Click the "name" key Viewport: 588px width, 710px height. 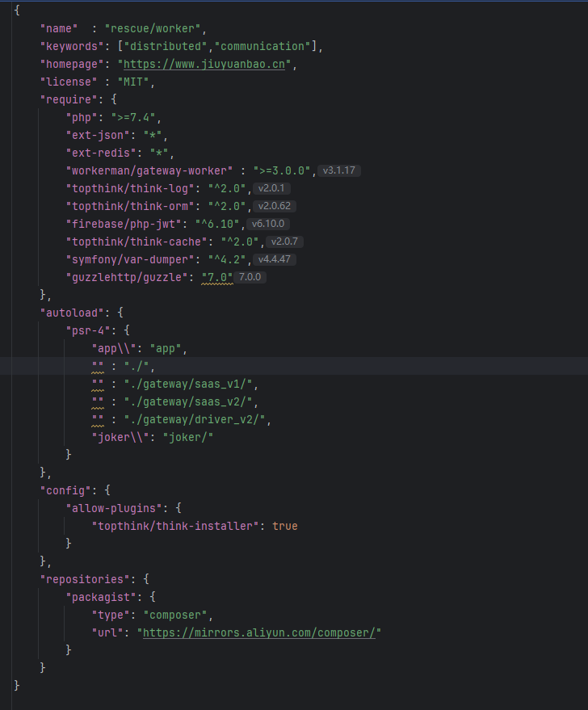[59, 28]
